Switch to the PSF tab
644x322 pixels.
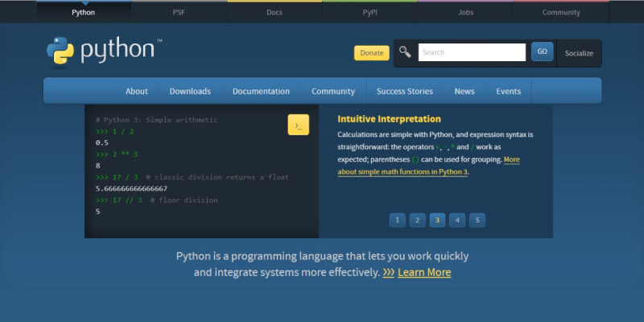pos(179,12)
